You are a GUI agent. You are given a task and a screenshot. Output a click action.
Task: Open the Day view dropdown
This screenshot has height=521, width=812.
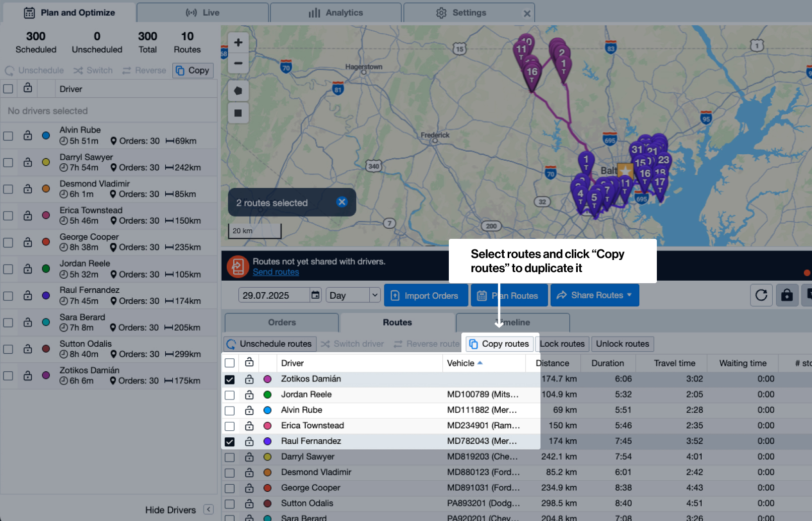[x=353, y=295]
